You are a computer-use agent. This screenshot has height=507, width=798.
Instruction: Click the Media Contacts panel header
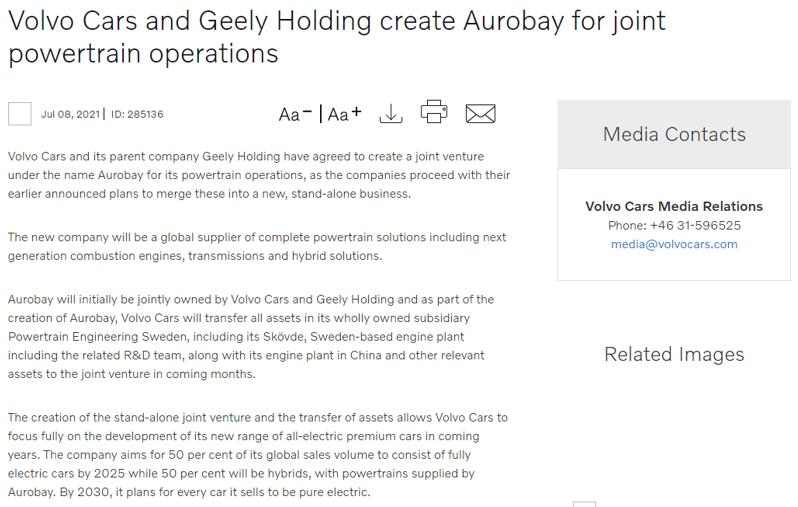click(674, 134)
